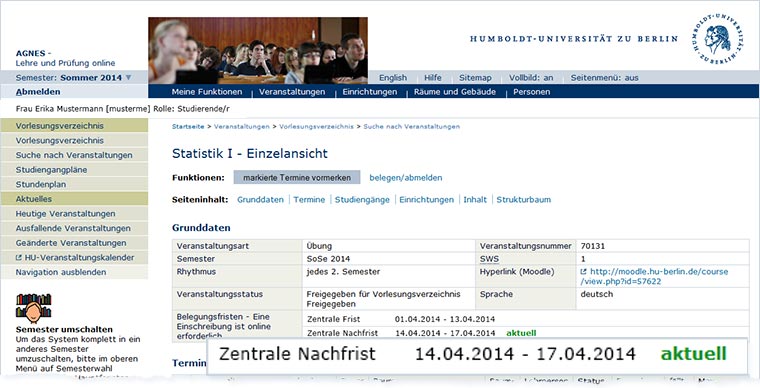The width and height of the screenshot is (760, 388).
Task: Open the Semester Sommer 2014 dropdown arrow
Action: click(x=128, y=78)
